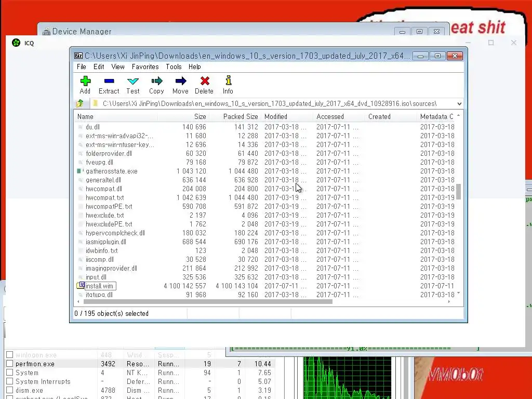The image size is (532, 399).
Task: Tick the System process checkbox
Action: pos(10,372)
